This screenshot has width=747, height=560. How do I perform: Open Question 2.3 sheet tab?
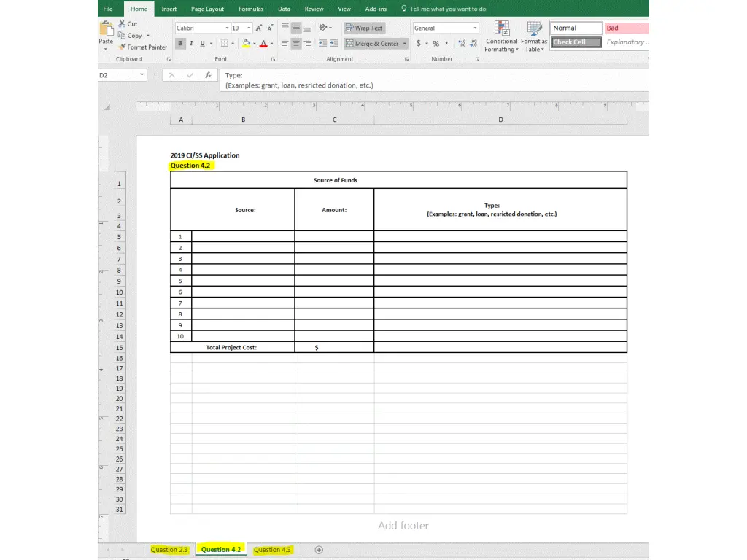(x=169, y=550)
